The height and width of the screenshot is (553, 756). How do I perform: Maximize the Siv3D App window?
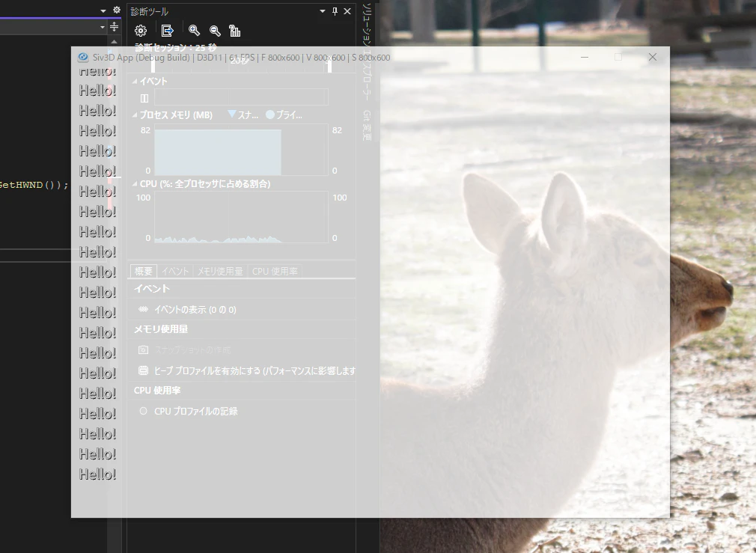click(618, 58)
